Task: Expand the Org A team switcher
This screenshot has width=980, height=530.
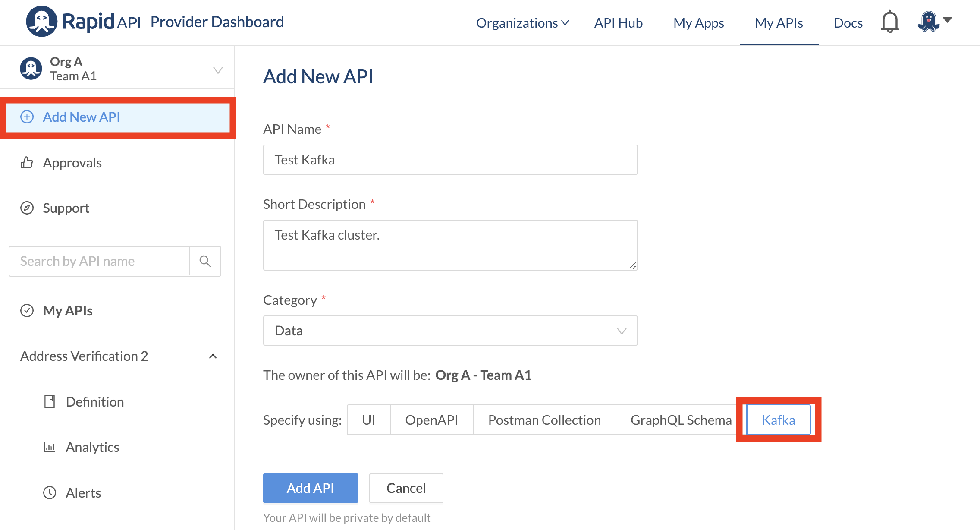Action: [218, 69]
